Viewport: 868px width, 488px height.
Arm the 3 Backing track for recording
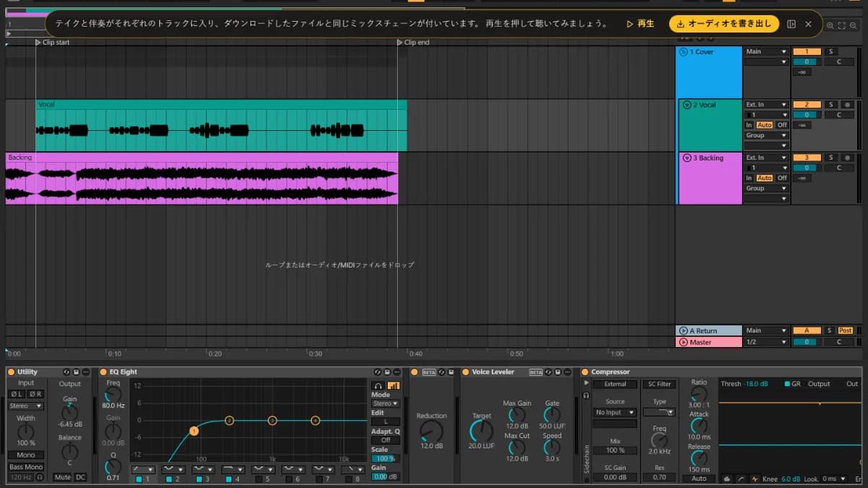847,158
